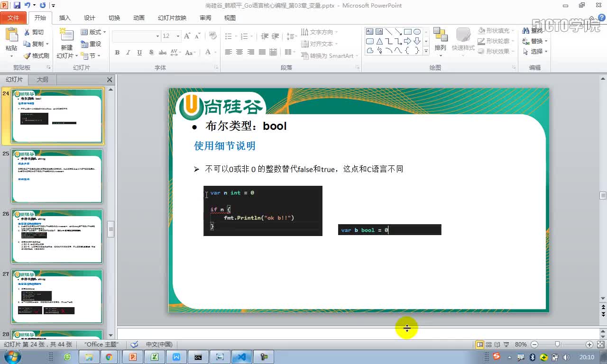Viewport: 607px width, 364px height.
Task: Click the Zoom Out minus button
Action: 534,345
